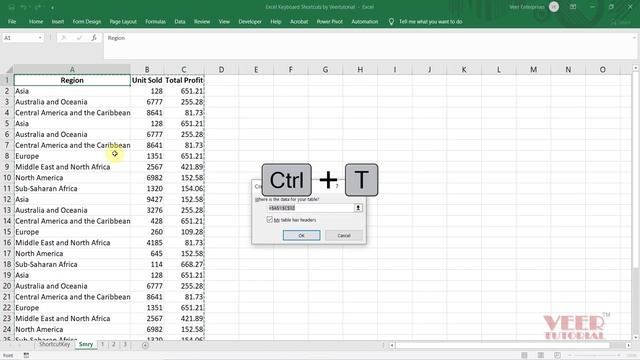Select cell 668.27 in Total Profit column
Image resolution: width=640 pixels, height=360 pixels.
click(184, 264)
